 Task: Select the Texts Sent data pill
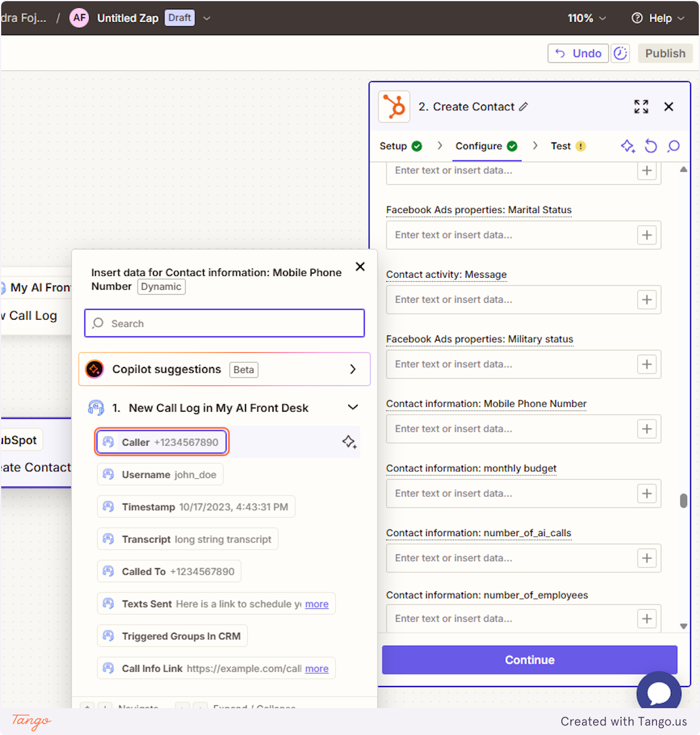(216, 604)
